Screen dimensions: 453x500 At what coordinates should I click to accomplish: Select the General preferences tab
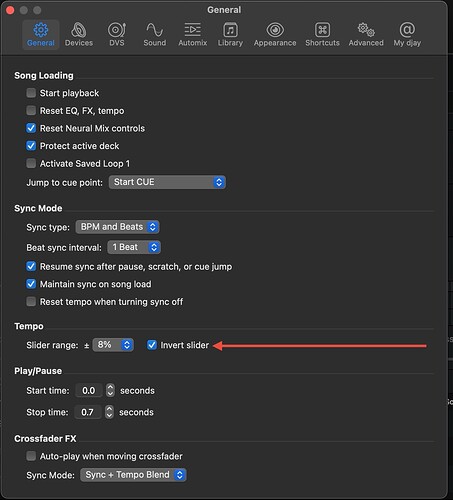(x=41, y=35)
